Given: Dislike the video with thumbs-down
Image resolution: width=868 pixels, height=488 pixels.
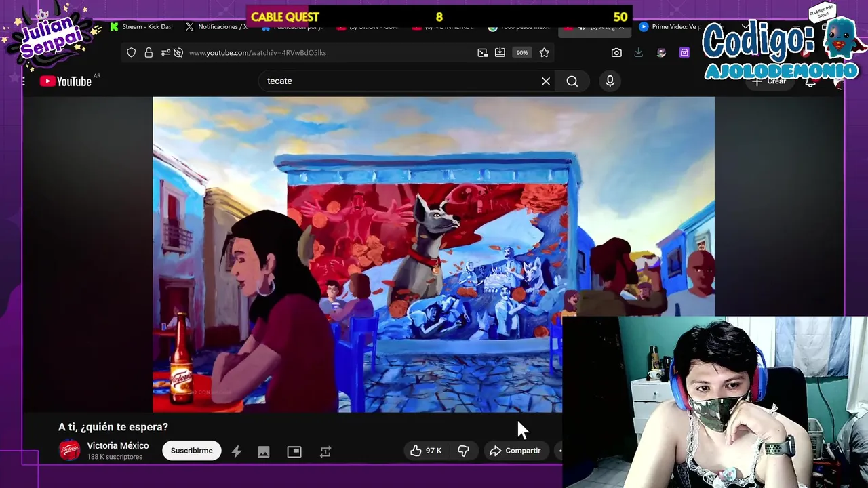Looking at the screenshot, I should pyautogui.click(x=463, y=451).
